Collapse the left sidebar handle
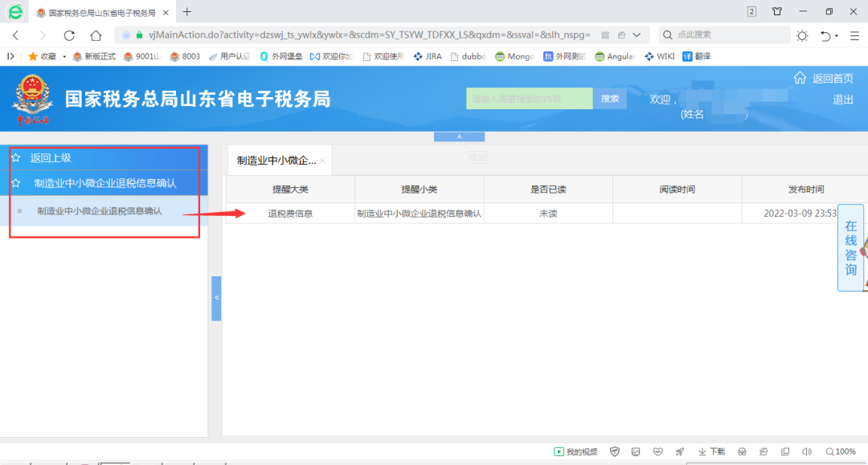The width and height of the screenshot is (868, 465). tap(216, 298)
